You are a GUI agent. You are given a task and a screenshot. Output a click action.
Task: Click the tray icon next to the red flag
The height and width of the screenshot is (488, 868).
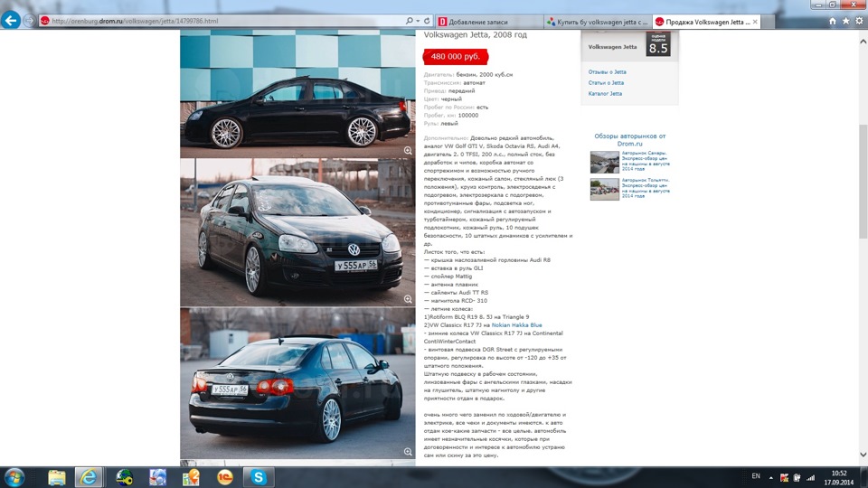[x=797, y=477]
